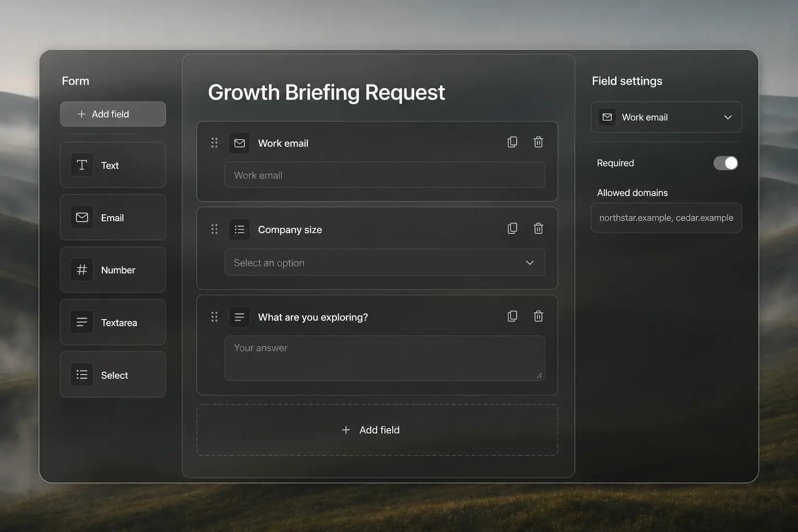
Task: Pick the Number field type
Action: (113, 270)
